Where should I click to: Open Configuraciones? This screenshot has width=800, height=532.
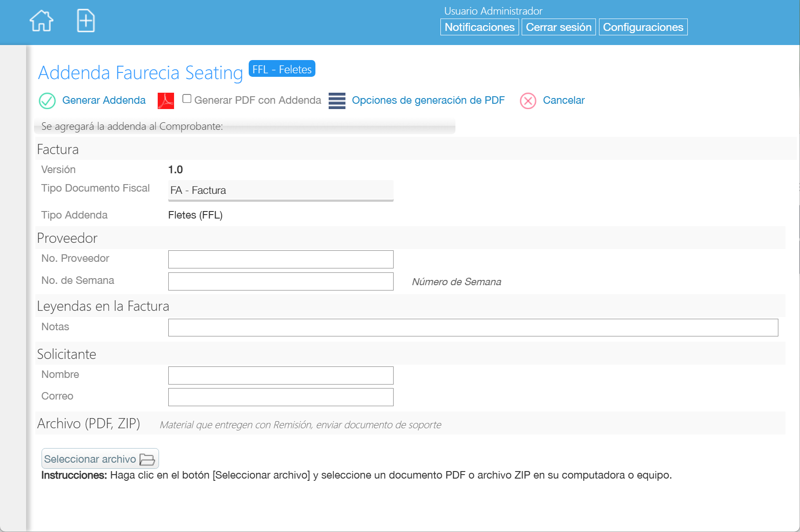tap(643, 27)
